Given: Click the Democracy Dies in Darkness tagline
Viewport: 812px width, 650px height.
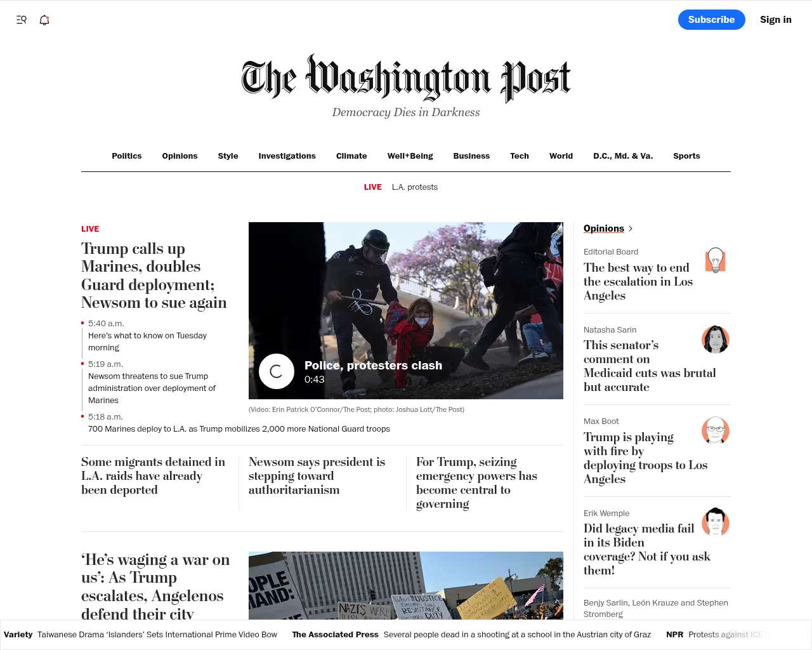Looking at the screenshot, I should [406, 112].
